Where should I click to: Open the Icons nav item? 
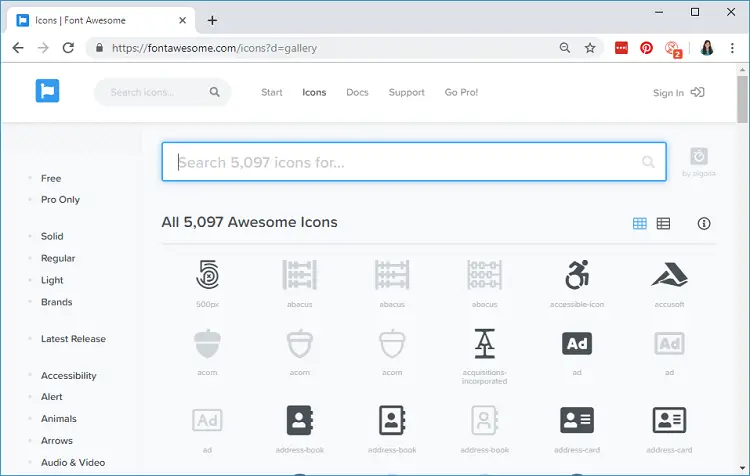coord(314,92)
